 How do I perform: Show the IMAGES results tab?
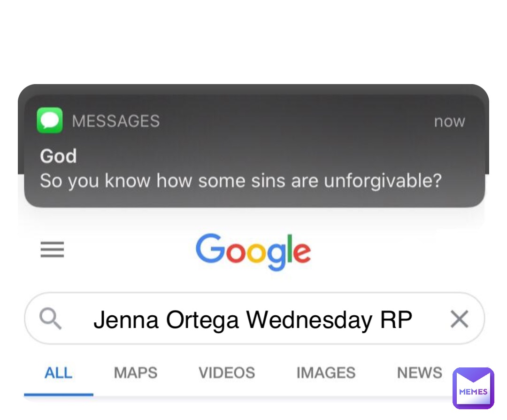coord(326,373)
